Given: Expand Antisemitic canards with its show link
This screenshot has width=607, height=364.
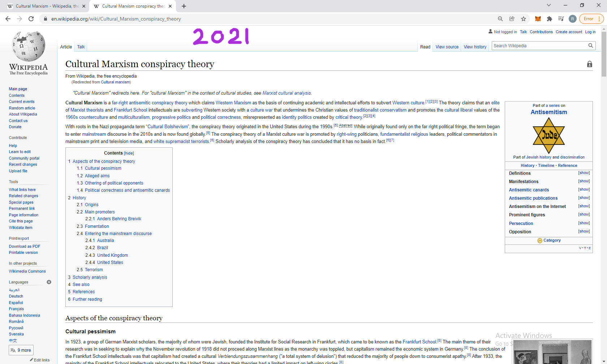Looking at the screenshot, I should tap(584, 190).
